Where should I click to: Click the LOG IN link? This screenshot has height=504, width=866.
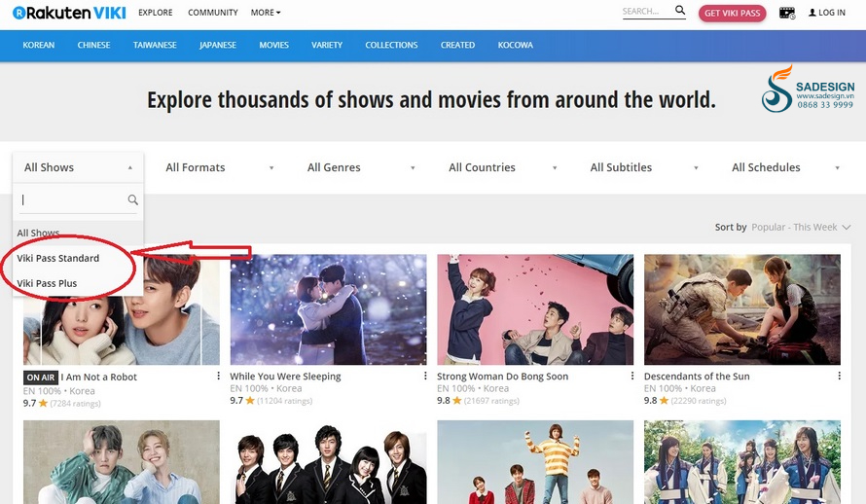pos(831,12)
